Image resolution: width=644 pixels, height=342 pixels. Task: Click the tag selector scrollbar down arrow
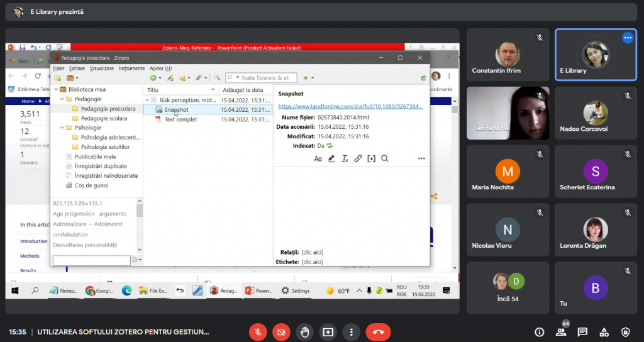(140, 250)
